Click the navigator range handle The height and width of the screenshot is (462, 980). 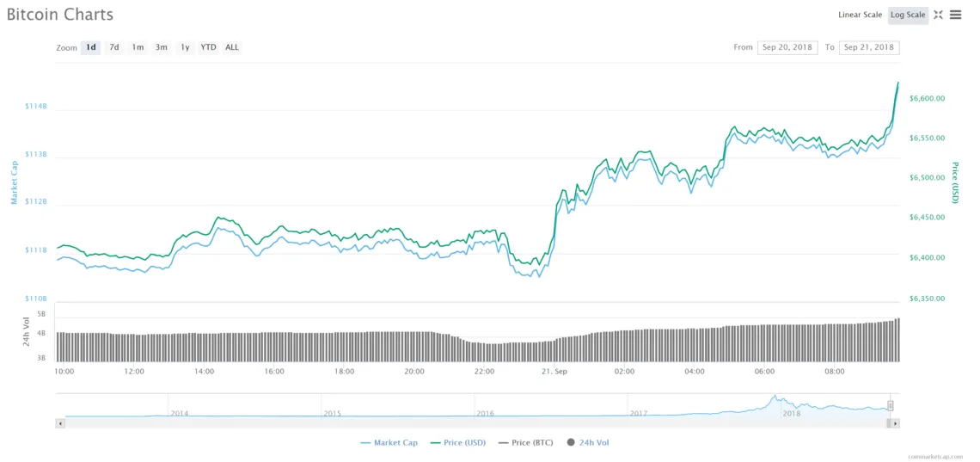[891, 405]
